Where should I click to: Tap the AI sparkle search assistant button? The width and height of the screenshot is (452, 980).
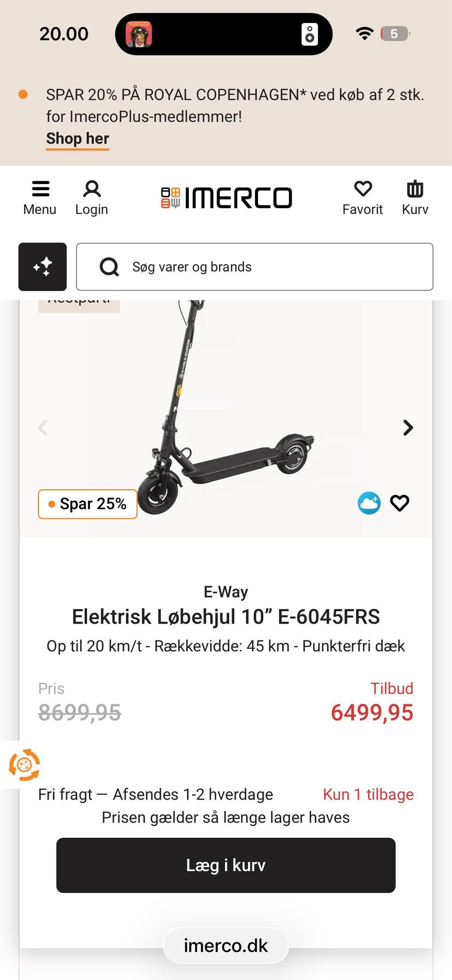(x=42, y=267)
